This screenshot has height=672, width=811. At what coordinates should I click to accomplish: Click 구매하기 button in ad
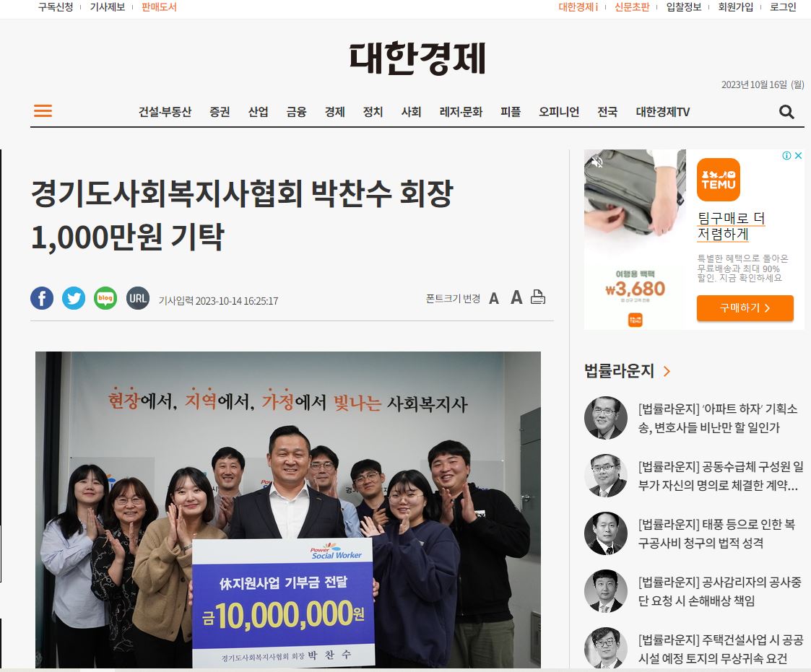(745, 308)
